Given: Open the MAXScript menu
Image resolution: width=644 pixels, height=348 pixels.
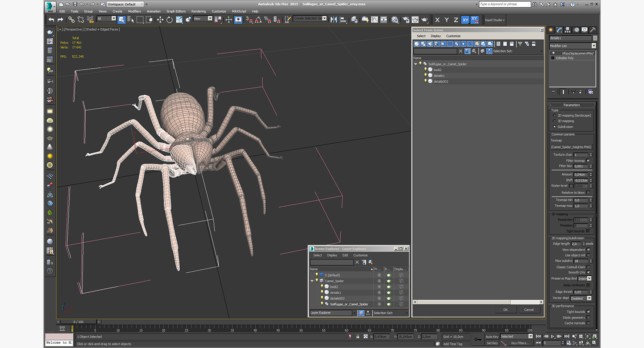Looking at the screenshot, I should (239, 11).
